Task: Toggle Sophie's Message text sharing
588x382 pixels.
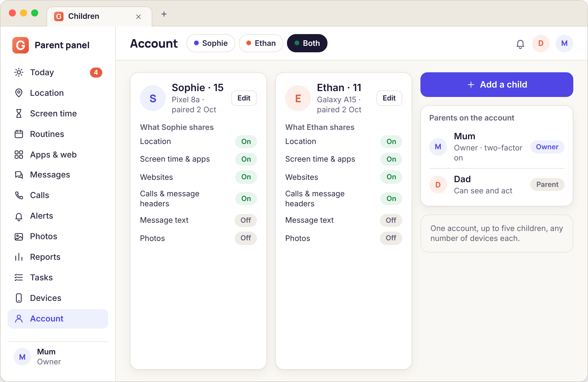Action: 246,220
